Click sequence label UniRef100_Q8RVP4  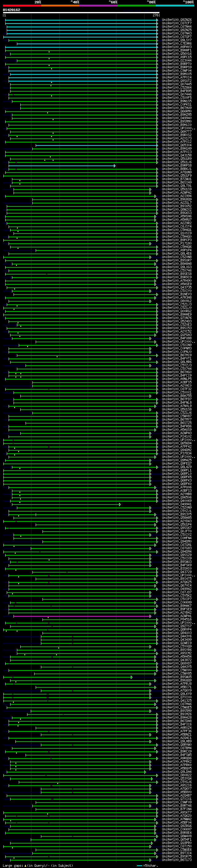(177, 629)
